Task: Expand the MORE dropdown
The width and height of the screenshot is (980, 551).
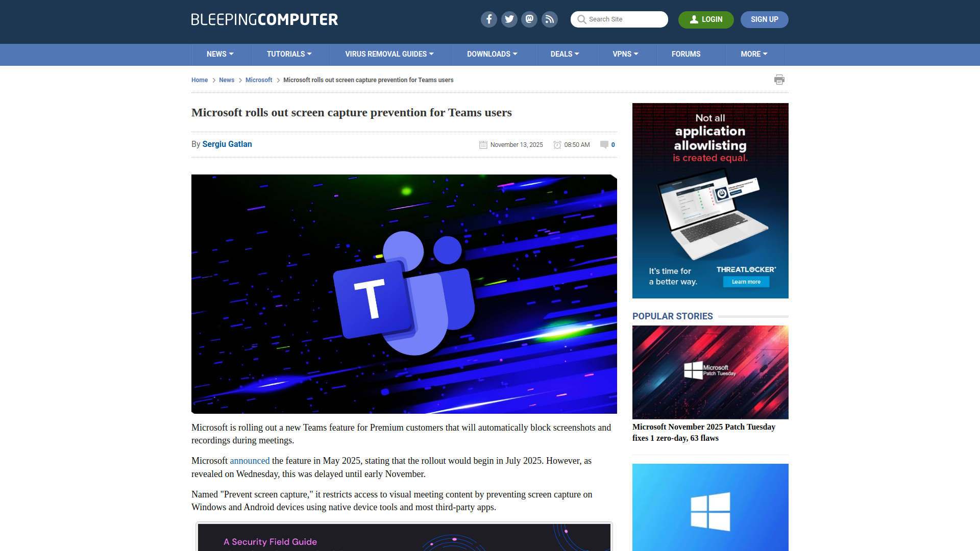Action: pyautogui.click(x=754, y=54)
